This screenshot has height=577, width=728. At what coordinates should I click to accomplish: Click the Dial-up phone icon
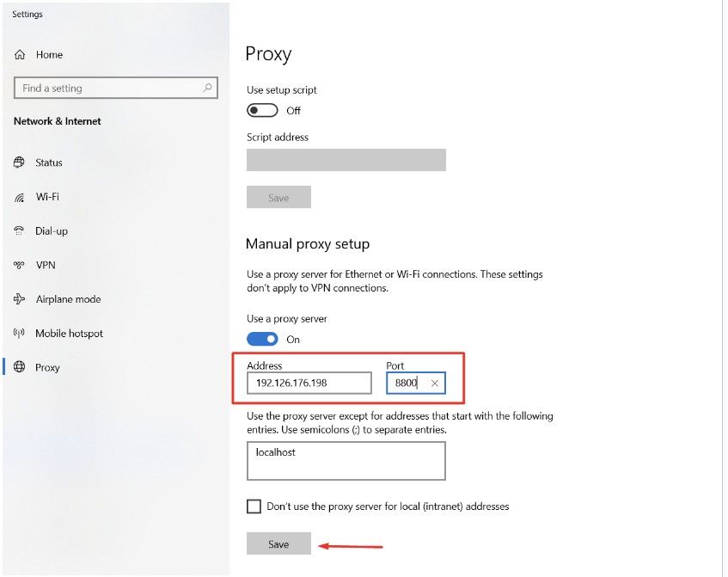coord(19,231)
